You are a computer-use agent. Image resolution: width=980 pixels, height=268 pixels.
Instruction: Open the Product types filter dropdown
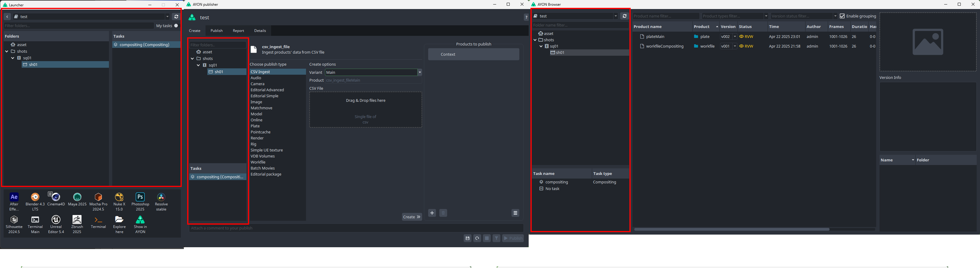point(766,16)
